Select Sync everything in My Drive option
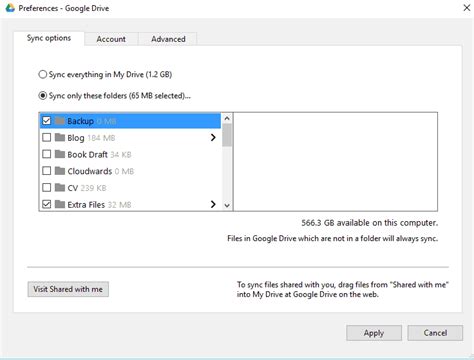The image size is (474, 360). 43,74
